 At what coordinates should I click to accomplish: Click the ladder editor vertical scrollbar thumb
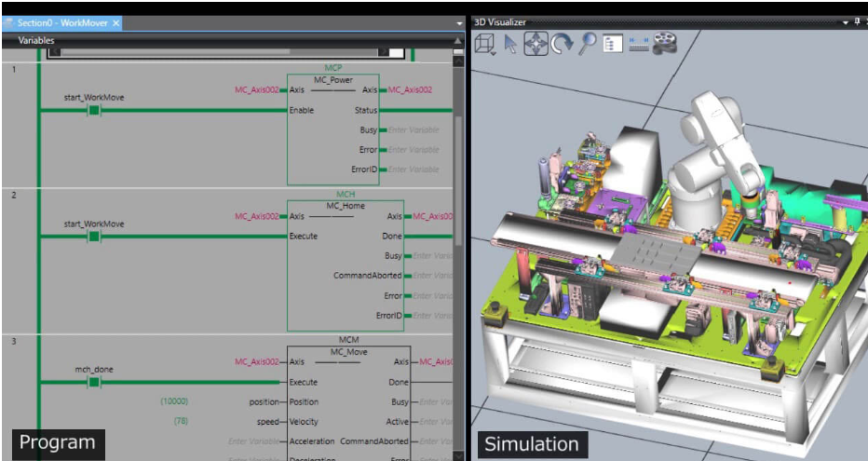458,180
